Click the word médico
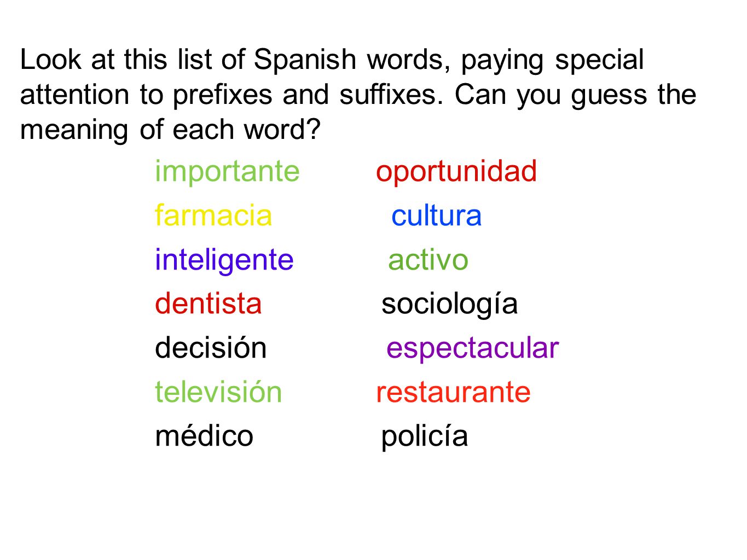 click(x=204, y=436)
